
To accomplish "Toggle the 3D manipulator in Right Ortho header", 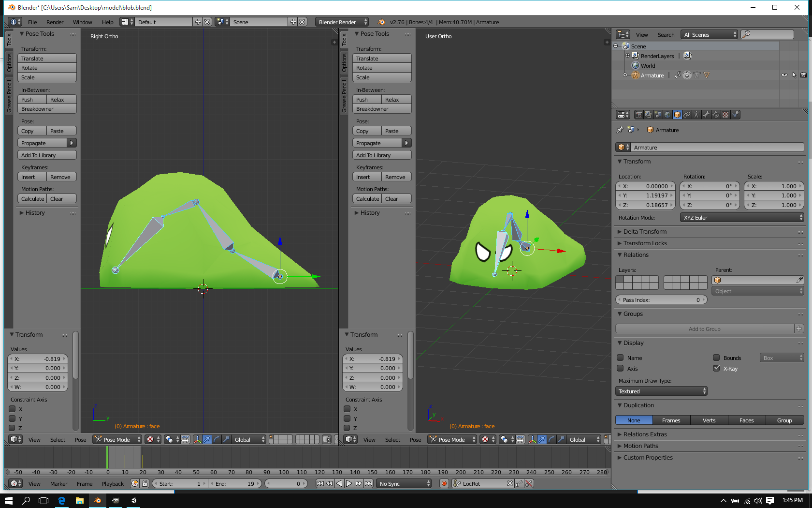I will (x=197, y=439).
